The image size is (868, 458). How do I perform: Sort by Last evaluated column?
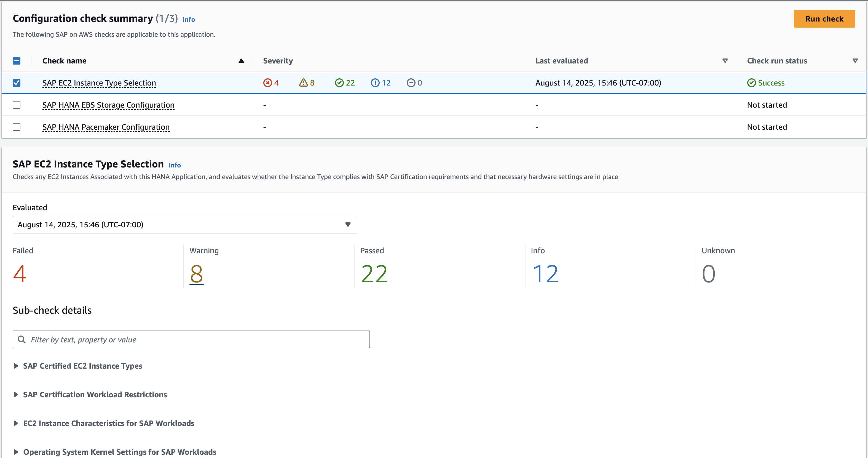point(725,61)
